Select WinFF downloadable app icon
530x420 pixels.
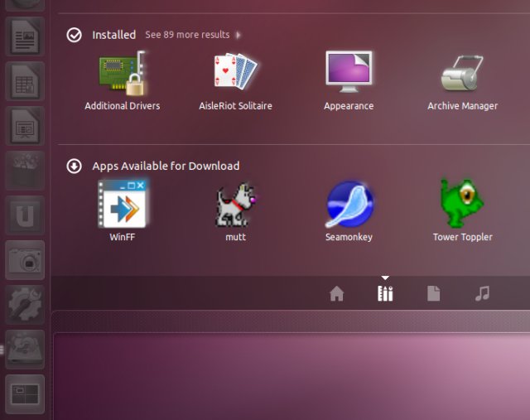(x=123, y=204)
